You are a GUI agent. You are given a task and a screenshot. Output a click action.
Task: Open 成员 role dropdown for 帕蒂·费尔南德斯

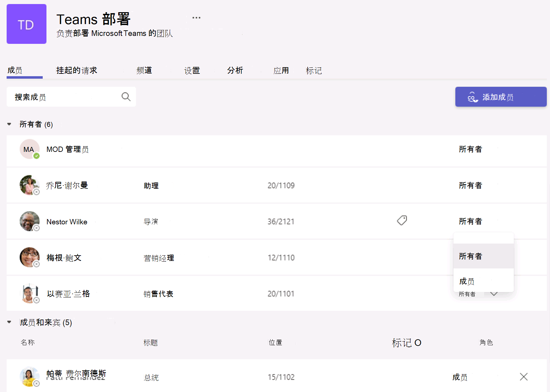(x=460, y=377)
